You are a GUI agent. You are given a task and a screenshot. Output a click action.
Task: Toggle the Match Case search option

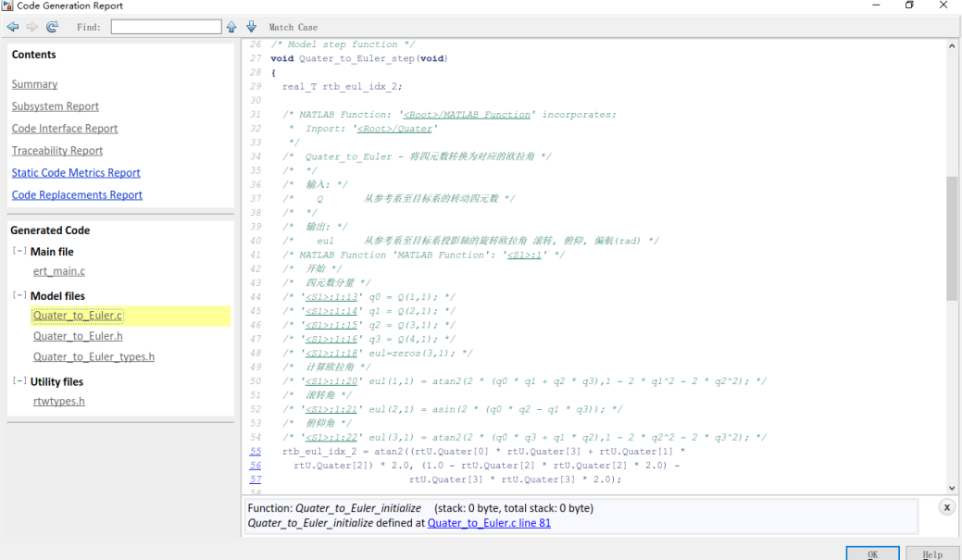coord(293,27)
